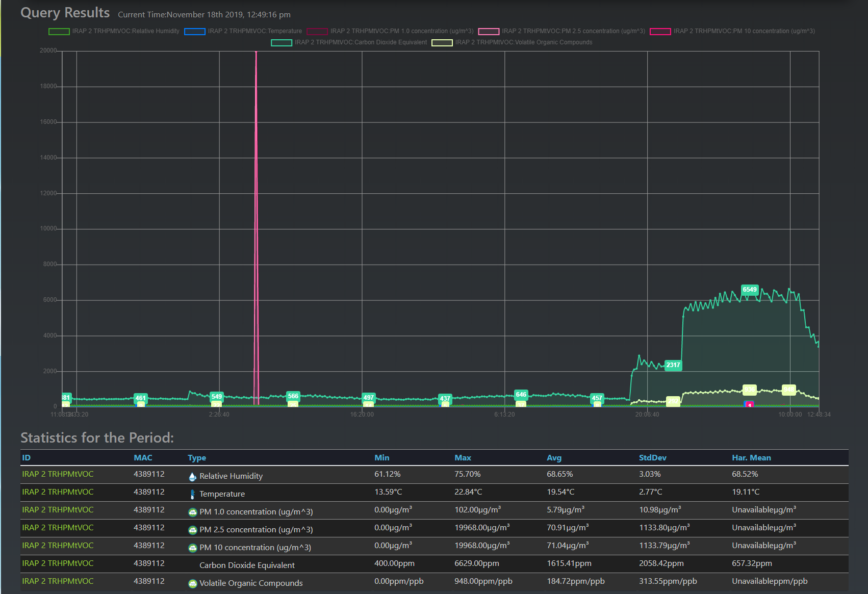Sort table by the Max column header
This screenshot has height=594, width=868.
click(463, 458)
